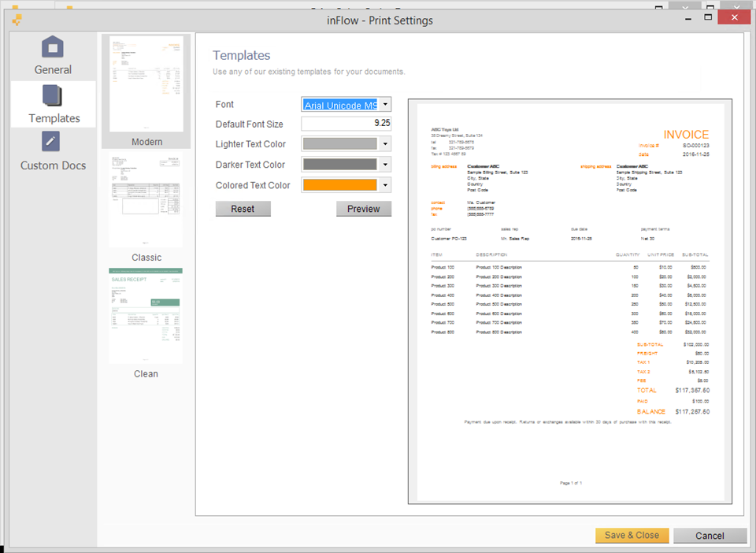Click the Preview button
This screenshot has height=553, width=756.
364,209
